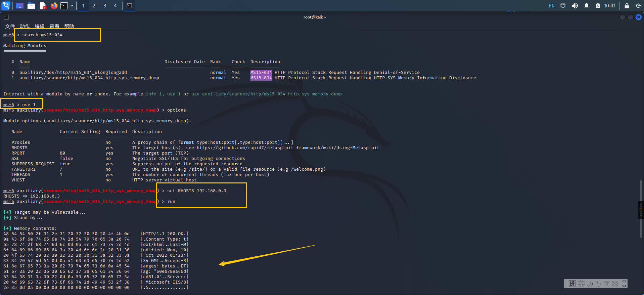Expand the terminal launcher dropdown arrow

tap(72, 6)
